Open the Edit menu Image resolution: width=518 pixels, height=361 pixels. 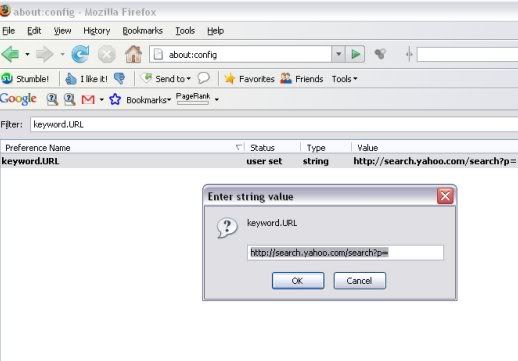pyautogui.click(x=34, y=31)
